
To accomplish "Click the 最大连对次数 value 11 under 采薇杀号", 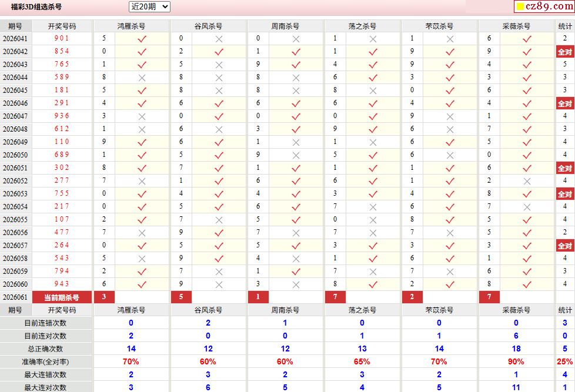I will 516,387.
